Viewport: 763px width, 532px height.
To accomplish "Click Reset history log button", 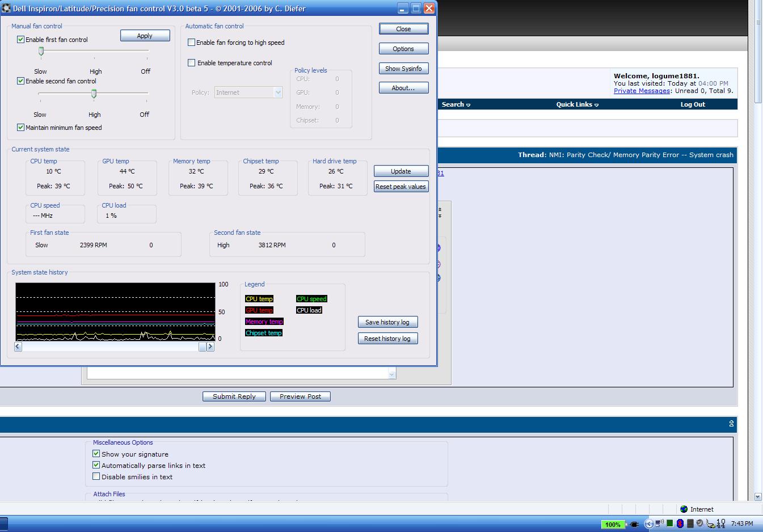I will [387, 339].
